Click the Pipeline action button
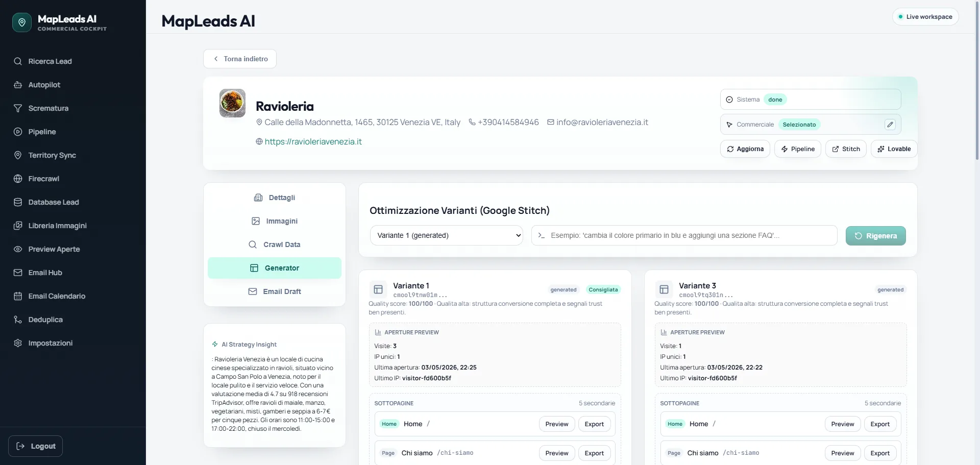Screen dimensions: 980x465 [798, 149]
